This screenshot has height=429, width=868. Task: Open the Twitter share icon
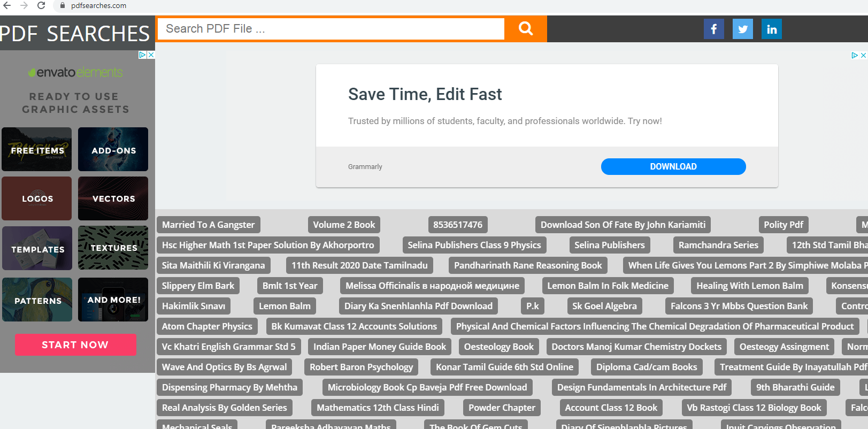pos(742,29)
